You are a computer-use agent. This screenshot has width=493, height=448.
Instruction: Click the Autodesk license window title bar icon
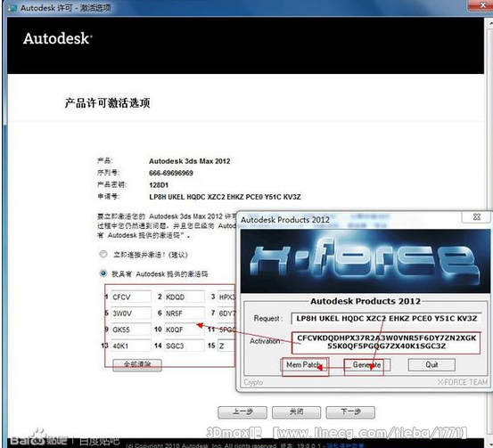(x=12, y=8)
